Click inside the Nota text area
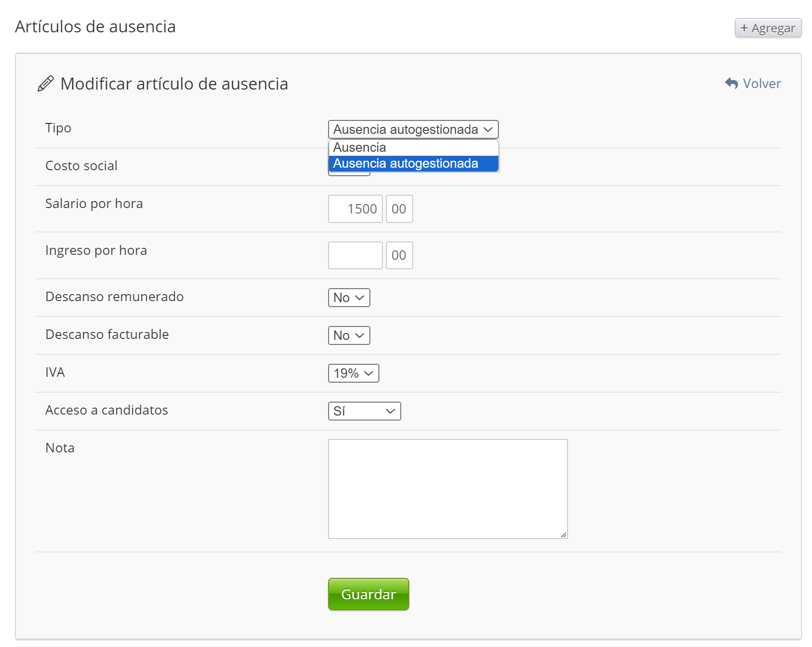This screenshot has width=812, height=647. point(447,488)
